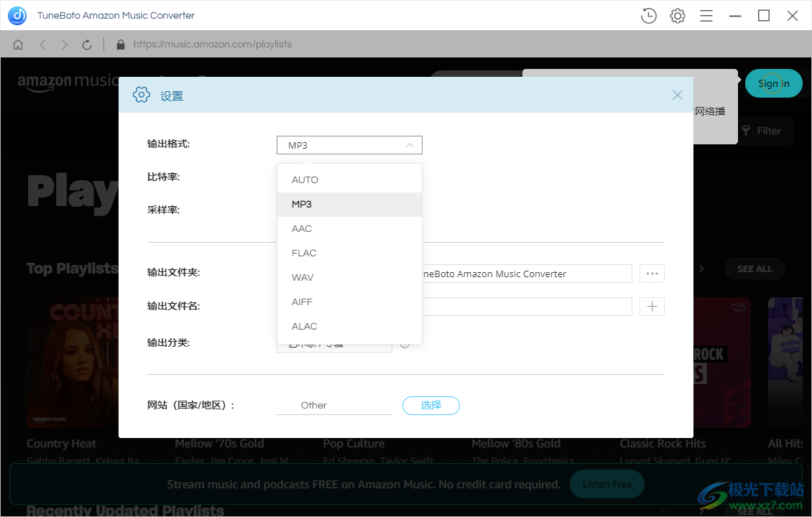Image resolution: width=812 pixels, height=517 pixels.
Task: Collapse the MP3 output format dropdown
Action: click(x=349, y=145)
